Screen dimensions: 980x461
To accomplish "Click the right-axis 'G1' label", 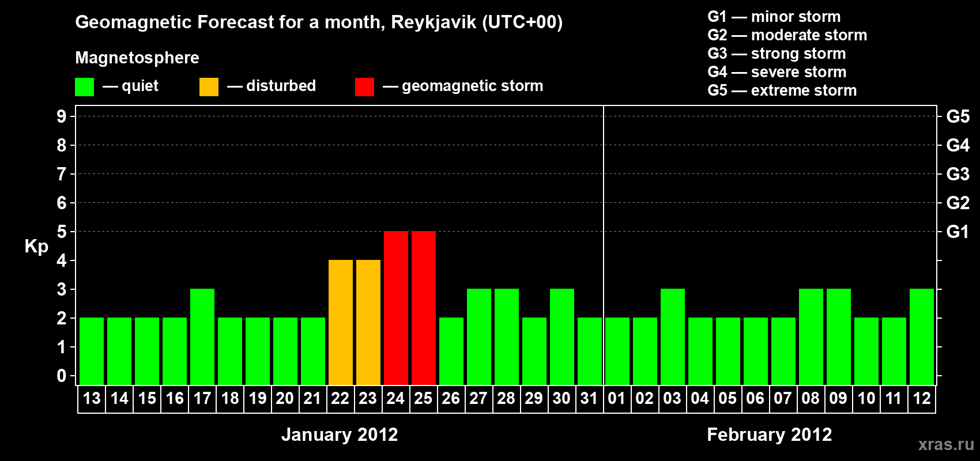I will 958,232.
